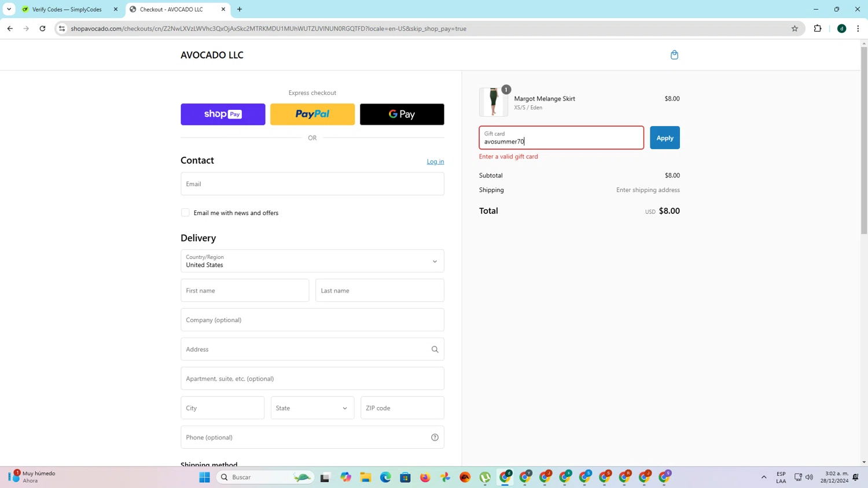
Task: Open the pinwheel Photos taskbar app
Action: 445,477
